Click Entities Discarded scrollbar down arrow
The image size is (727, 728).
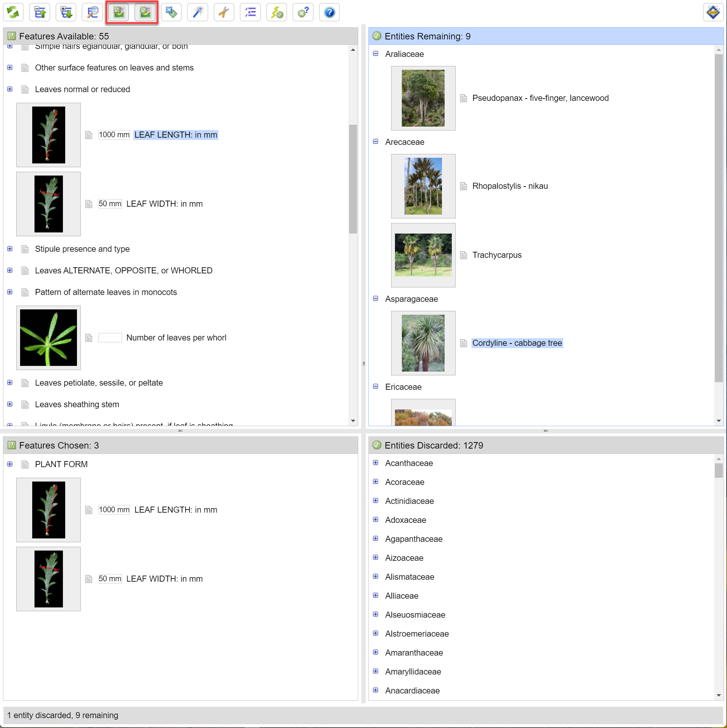(719, 695)
